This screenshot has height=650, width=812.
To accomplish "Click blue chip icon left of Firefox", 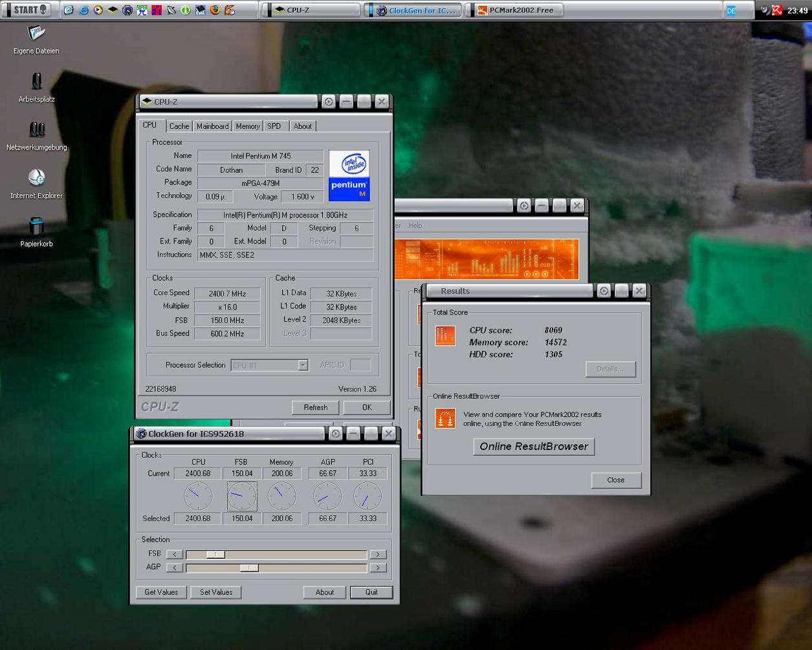I will pos(200,10).
